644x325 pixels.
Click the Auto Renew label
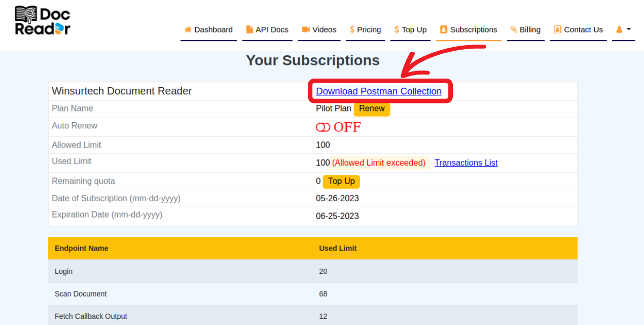pos(75,126)
